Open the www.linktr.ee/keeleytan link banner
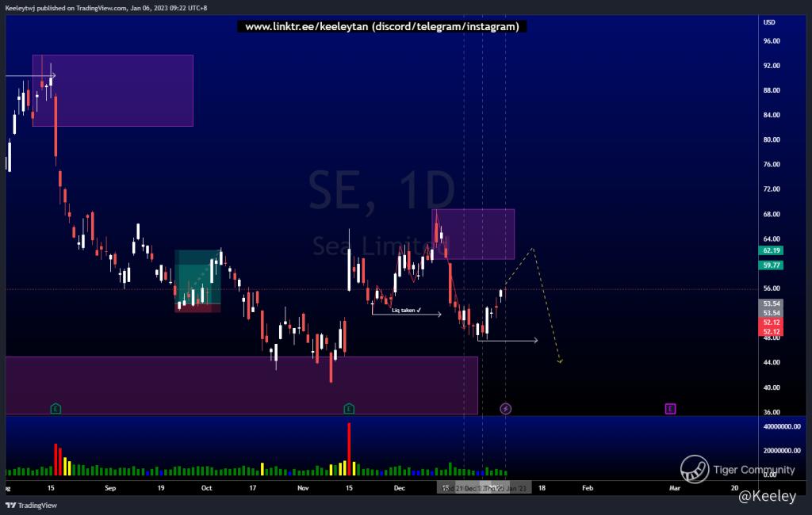 tap(381, 26)
